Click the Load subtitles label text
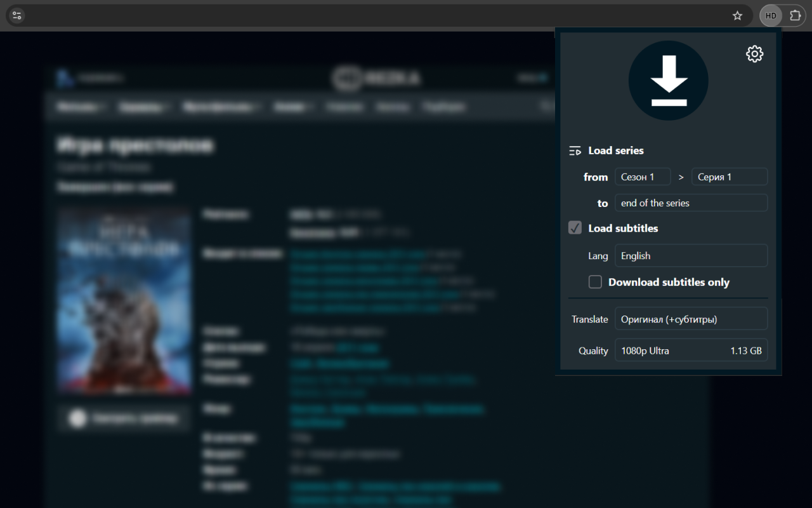812x508 pixels. click(x=623, y=228)
